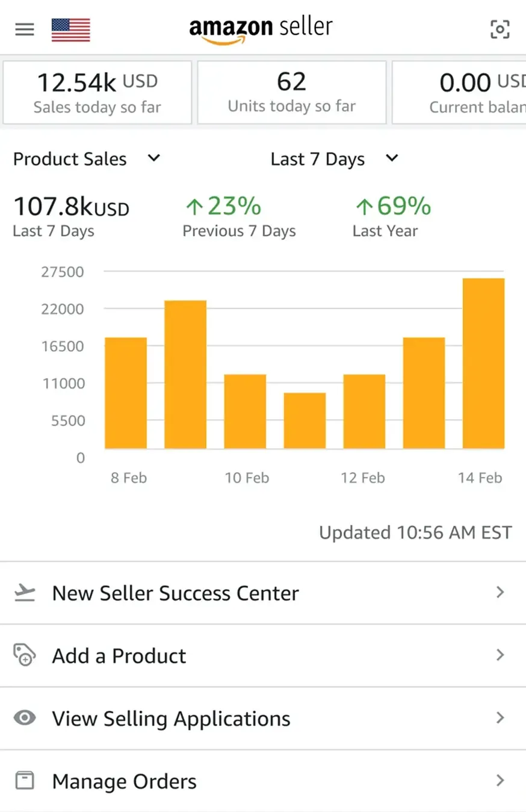This screenshot has width=526, height=812.
Task: Tap the Current balance card
Action: tap(459, 92)
